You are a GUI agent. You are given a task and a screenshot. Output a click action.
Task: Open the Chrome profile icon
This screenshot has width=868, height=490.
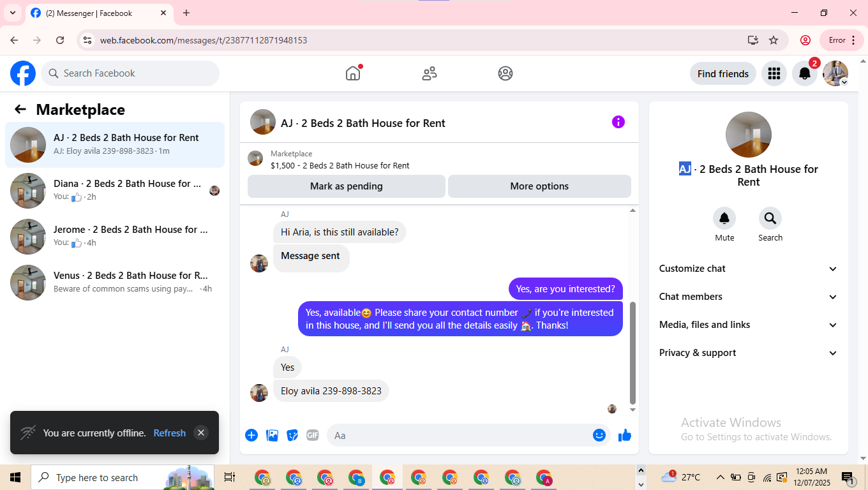(x=805, y=40)
